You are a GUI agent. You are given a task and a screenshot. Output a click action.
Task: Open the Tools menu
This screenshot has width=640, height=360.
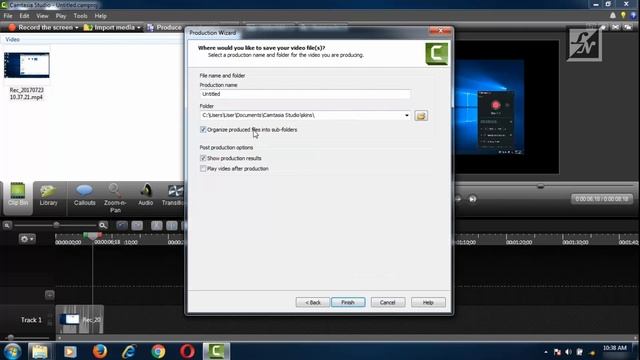[x=80, y=16]
